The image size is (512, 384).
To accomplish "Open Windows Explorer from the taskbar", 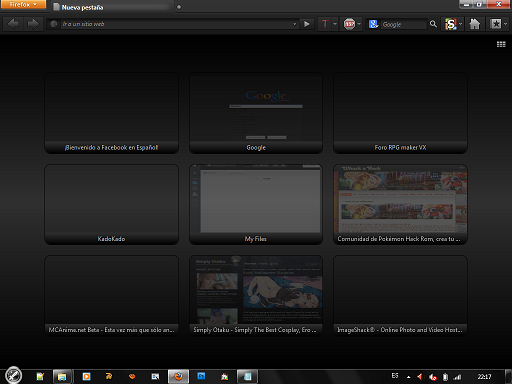I will pos(62,376).
